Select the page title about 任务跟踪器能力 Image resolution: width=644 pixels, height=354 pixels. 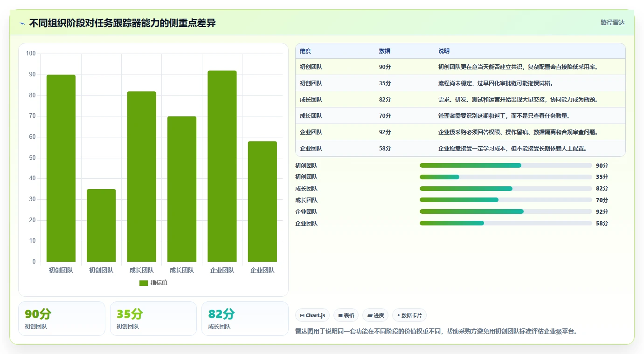(x=123, y=23)
